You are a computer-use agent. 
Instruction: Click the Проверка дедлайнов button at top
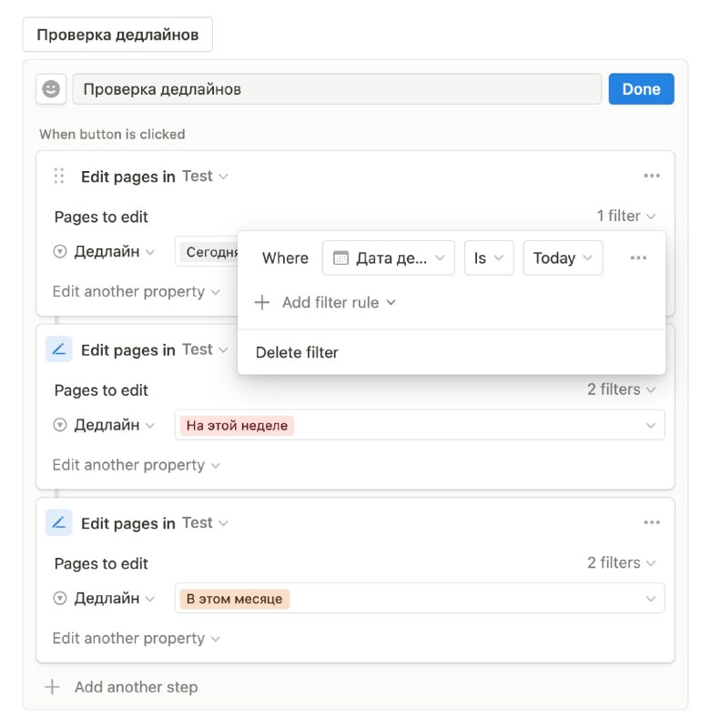click(x=117, y=35)
